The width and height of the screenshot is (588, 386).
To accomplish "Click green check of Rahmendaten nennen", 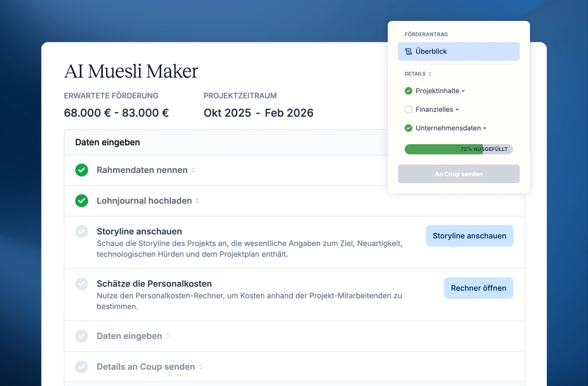I will [x=81, y=170].
